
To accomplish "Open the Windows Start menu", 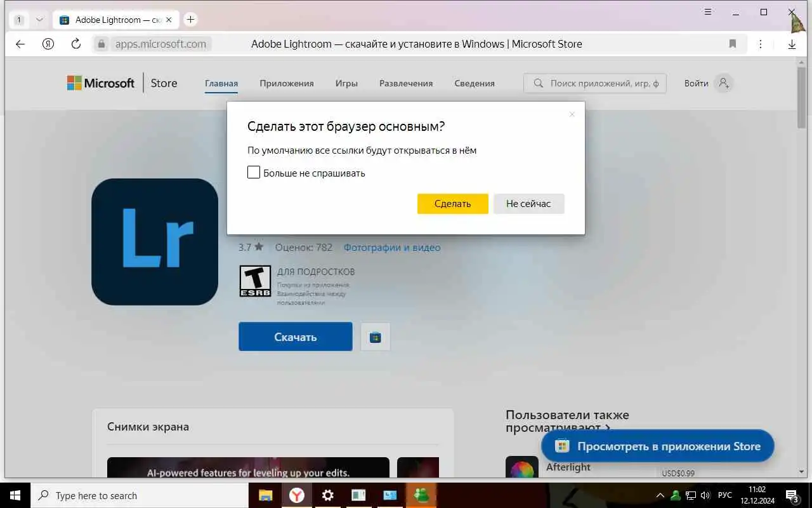I will coord(15,495).
